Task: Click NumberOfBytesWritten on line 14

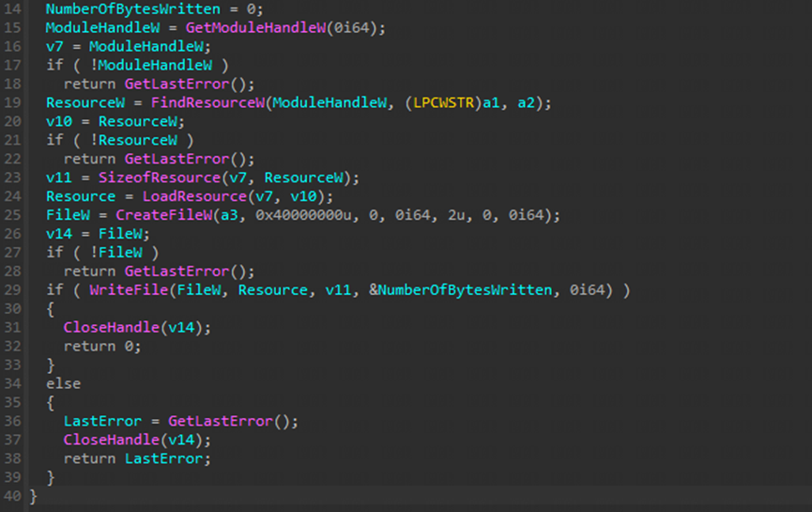Action: [133, 8]
